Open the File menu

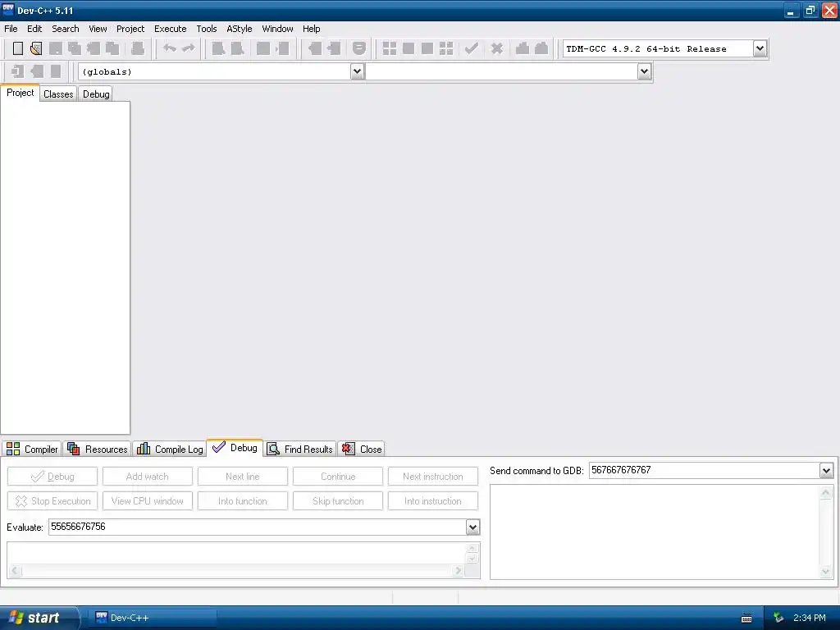click(11, 29)
